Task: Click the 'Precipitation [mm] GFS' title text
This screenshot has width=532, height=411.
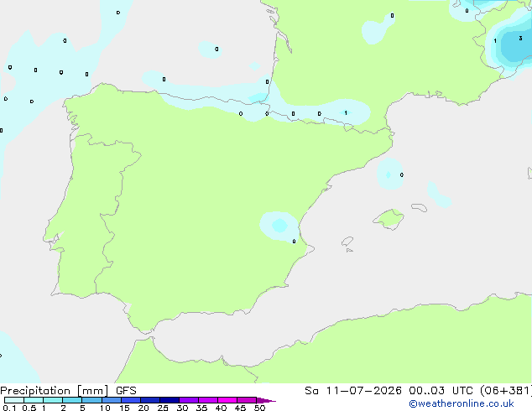Action: [68, 391]
